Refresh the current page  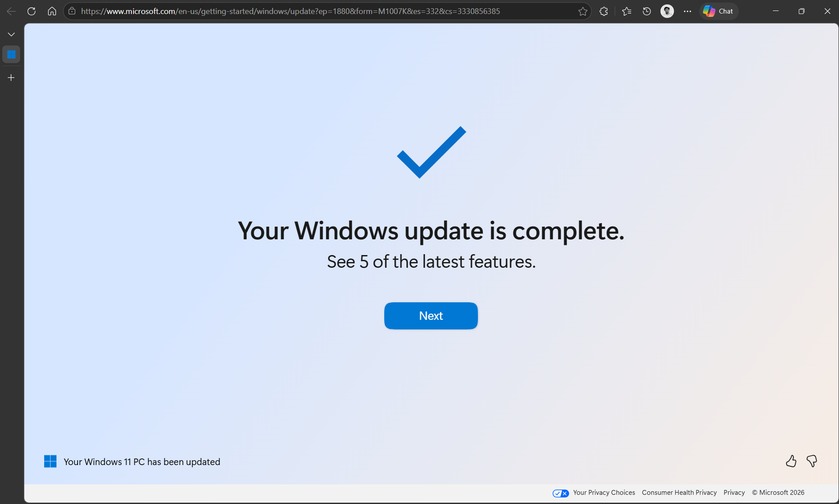click(31, 11)
